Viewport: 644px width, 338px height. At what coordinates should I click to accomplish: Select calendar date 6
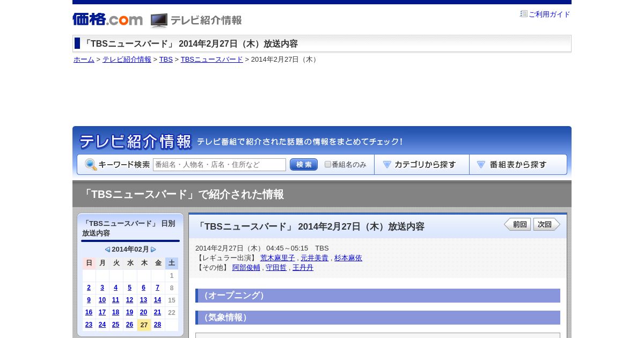[x=143, y=288]
